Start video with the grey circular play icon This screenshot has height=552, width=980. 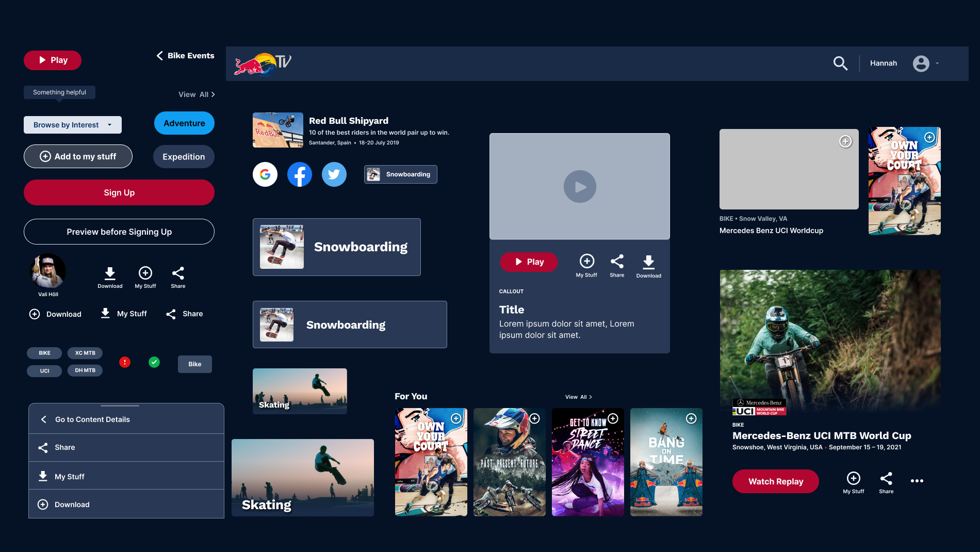pyautogui.click(x=580, y=187)
